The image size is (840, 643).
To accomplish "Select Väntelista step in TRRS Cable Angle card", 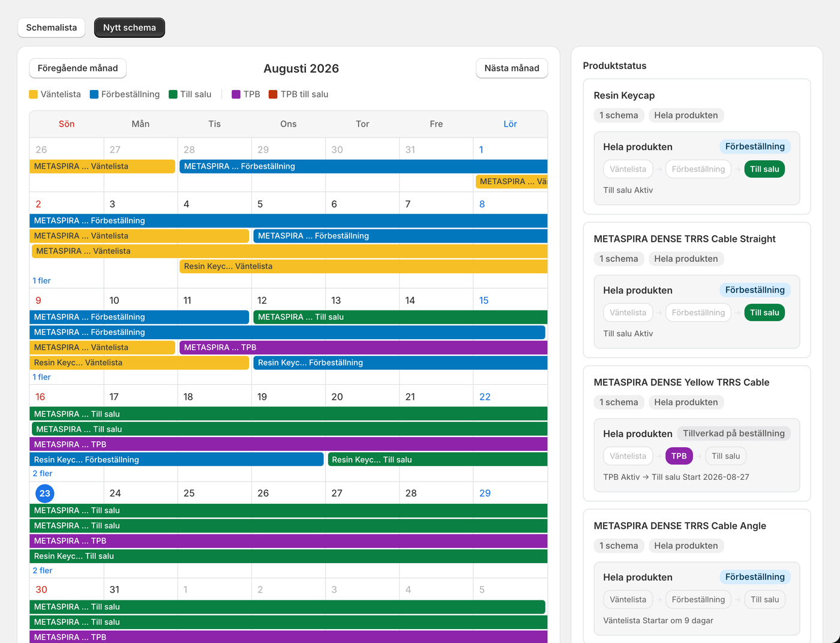I will coord(628,600).
